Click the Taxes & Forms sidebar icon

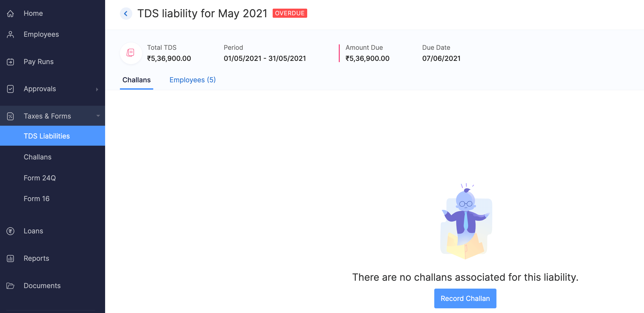coord(11,116)
